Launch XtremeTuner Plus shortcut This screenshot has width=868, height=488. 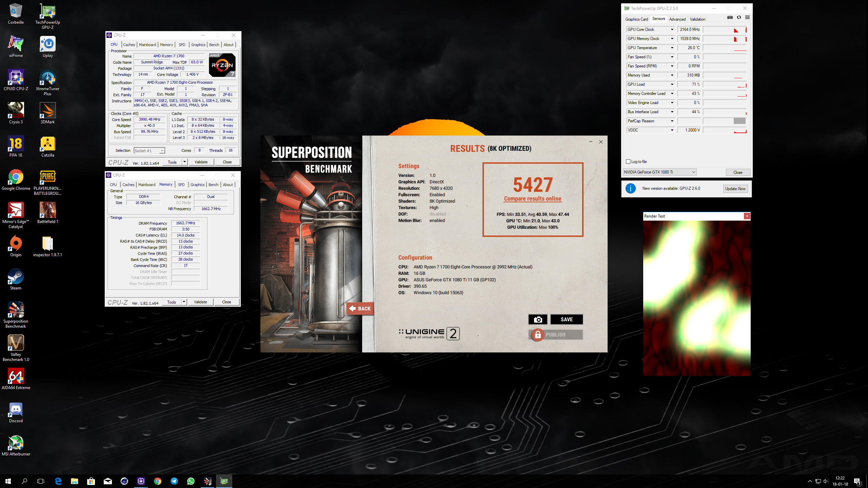click(x=47, y=83)
